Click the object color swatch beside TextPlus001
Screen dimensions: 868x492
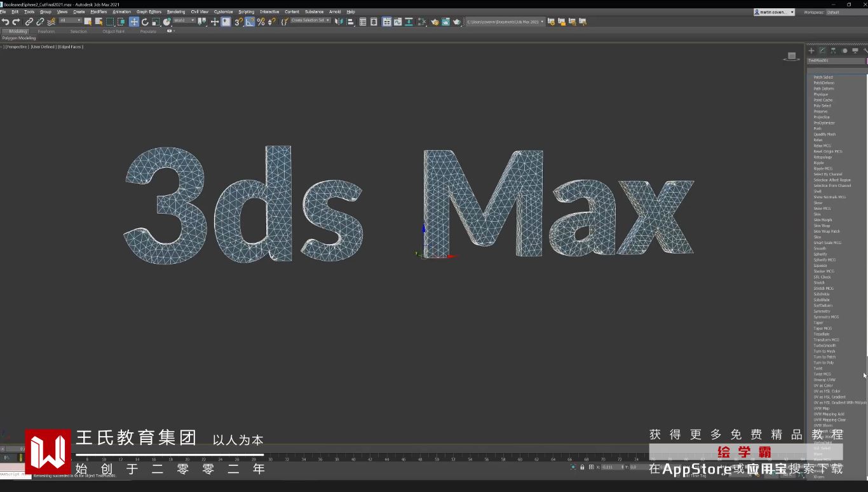pyautogui.click(x=866, y=61)
